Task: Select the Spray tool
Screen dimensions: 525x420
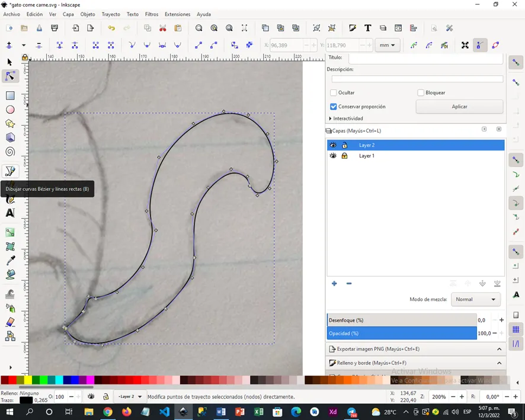Action: pos(10,308)
